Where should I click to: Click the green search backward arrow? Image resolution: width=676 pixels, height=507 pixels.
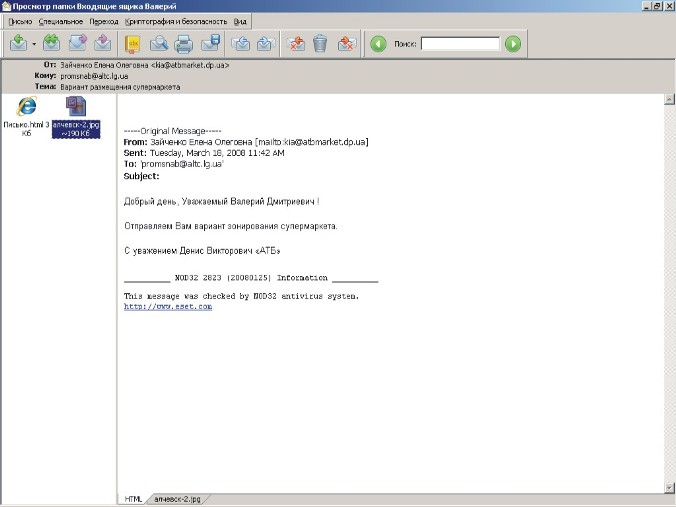point(378,44)
